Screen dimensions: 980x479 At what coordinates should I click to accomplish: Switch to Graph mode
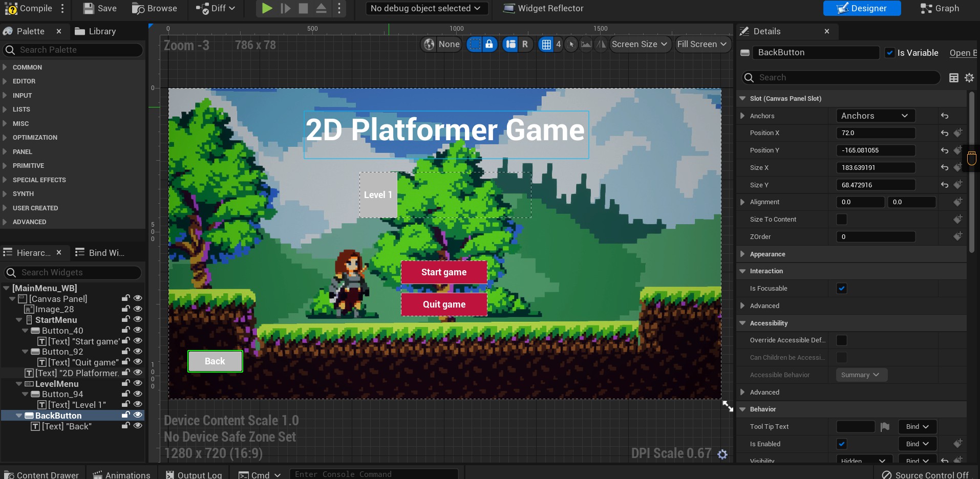coord(940,8)
